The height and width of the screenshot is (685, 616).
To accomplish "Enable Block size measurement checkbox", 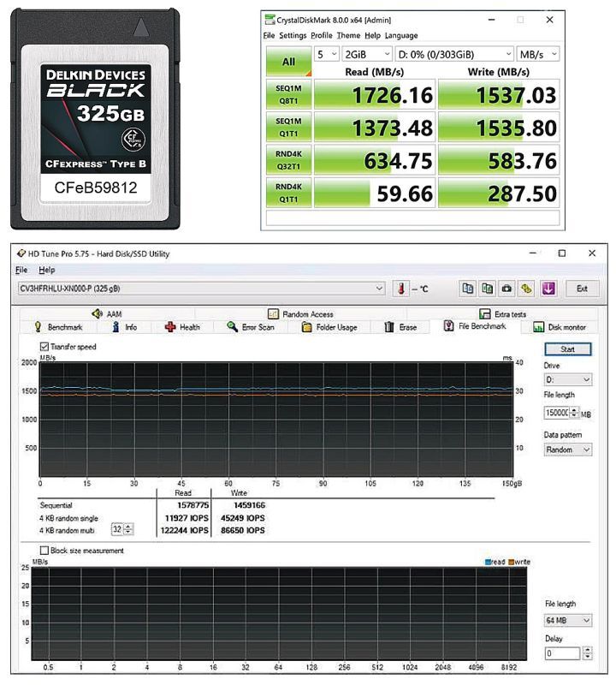I will coord(44,550).
